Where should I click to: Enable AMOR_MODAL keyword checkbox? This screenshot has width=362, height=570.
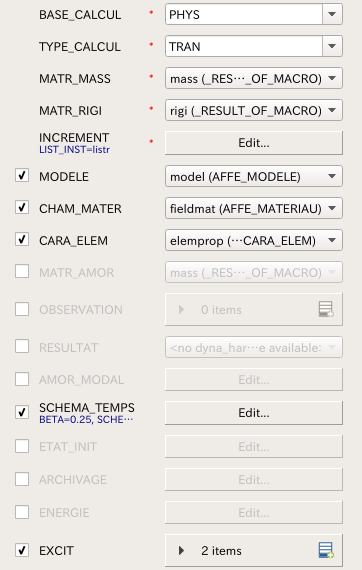click(22, 379)
